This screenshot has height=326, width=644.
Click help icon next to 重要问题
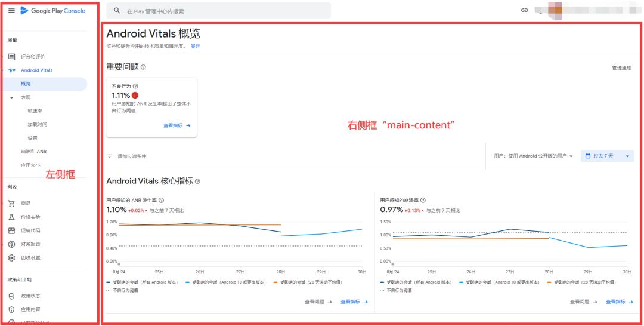coord(143,67)
